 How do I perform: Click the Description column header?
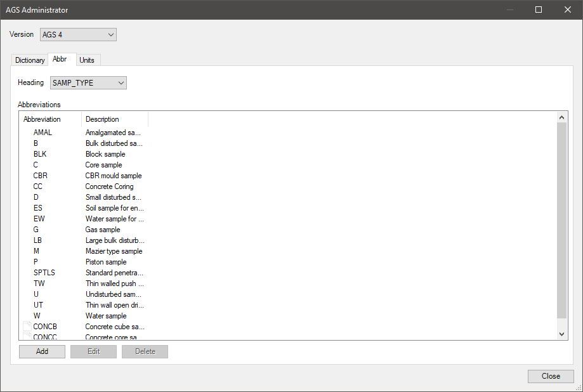(102, 119)
